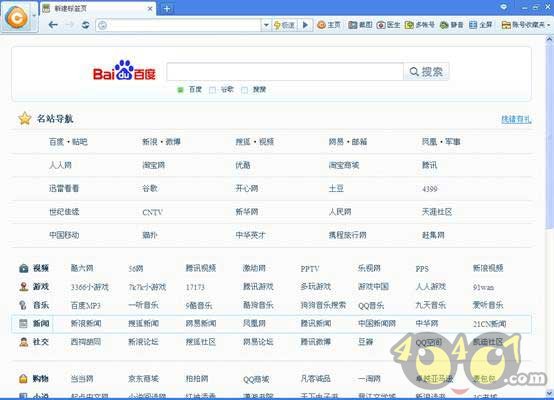Open the 百度MP3 music link
Viewport: 554px width, 400px height.
86,305
